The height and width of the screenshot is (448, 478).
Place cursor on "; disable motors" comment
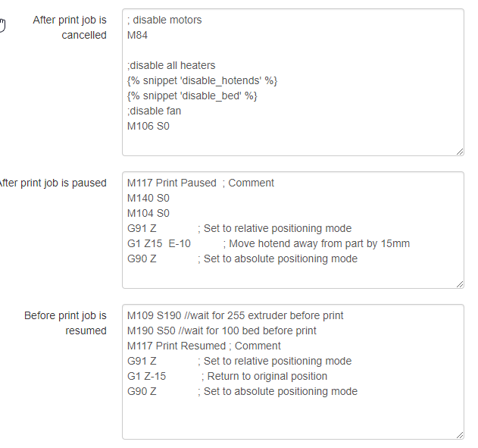coord(164,20)
